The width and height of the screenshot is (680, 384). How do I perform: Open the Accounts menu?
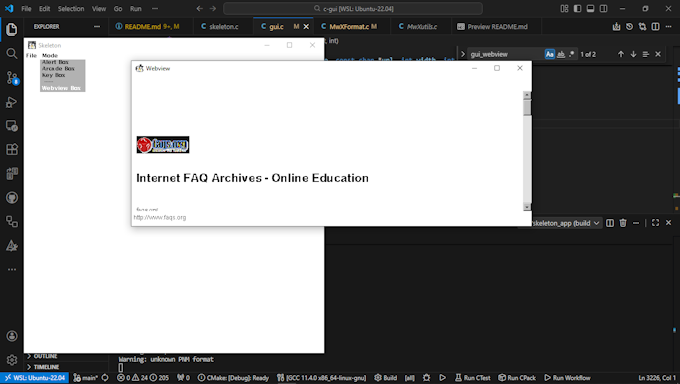pyautogui.click(x=12, y=336)
